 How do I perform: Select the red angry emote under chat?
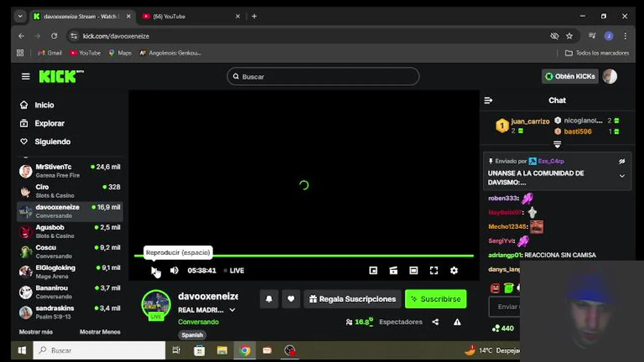495,288
